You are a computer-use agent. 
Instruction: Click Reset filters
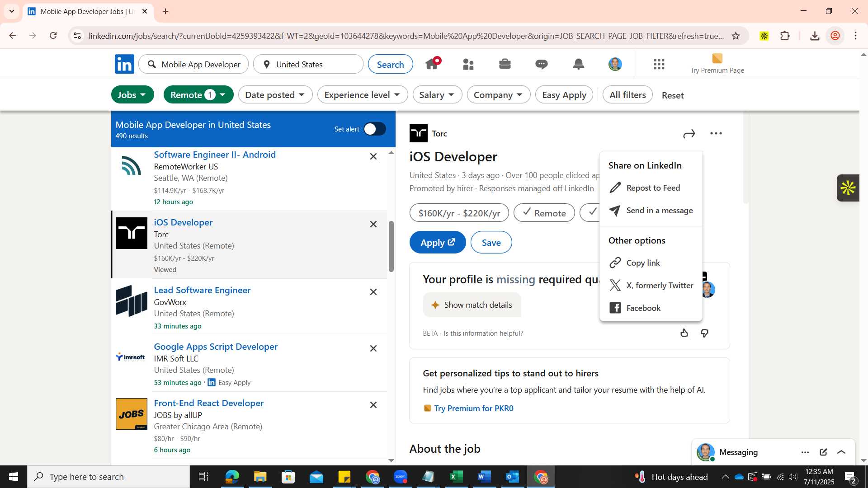(673, 95)
